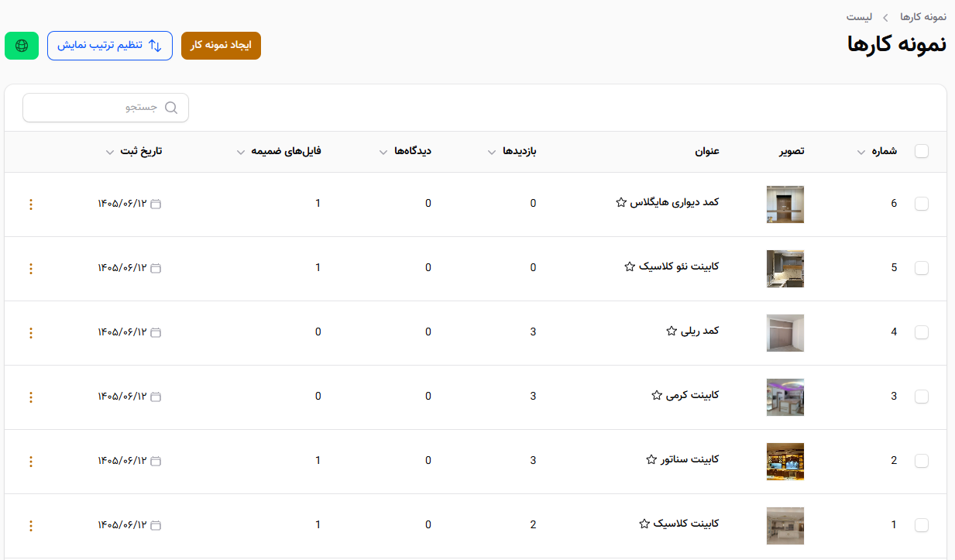The width and height of the screenshot is (955, 560).
Task: Open the thumbnail image of کابینت کلاسیک
Action: [x=785, y=526]
